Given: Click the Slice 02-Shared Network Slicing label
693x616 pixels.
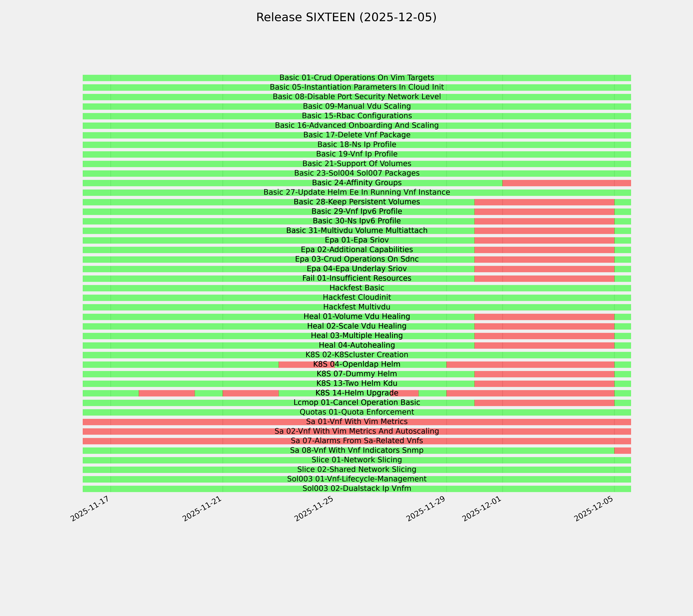Looking at the screenshot, I should point(357,470).
